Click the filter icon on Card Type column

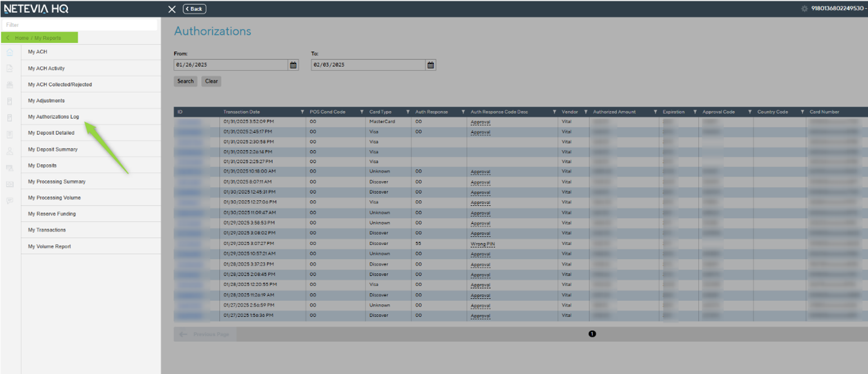408,112
